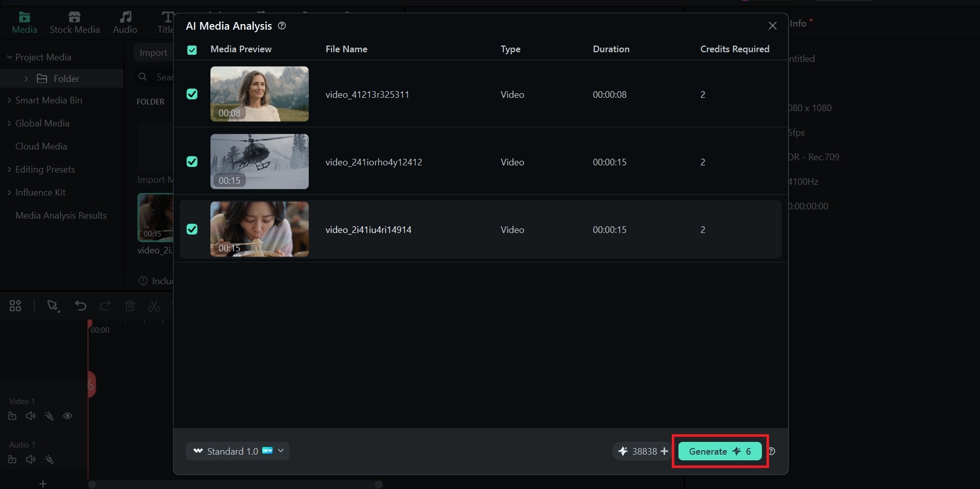Click the magic wand icon on Video 1

(49, 416)
